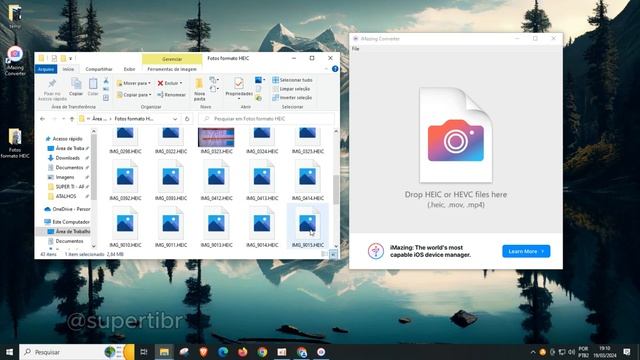Image resolution: width=640 pixels, height=360 pixels.
Task: Open the Propriedades dropdown arrow
Action: [x=239, y=99]
